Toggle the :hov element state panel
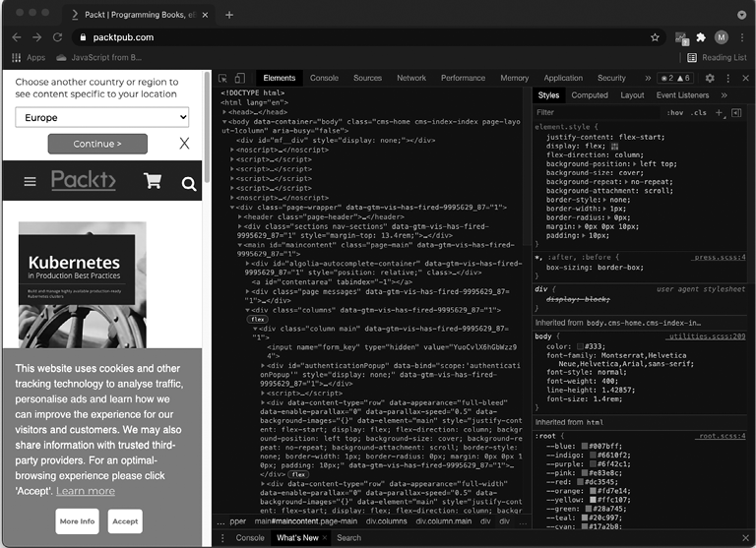The image size is (756, 548). [675, 113]
